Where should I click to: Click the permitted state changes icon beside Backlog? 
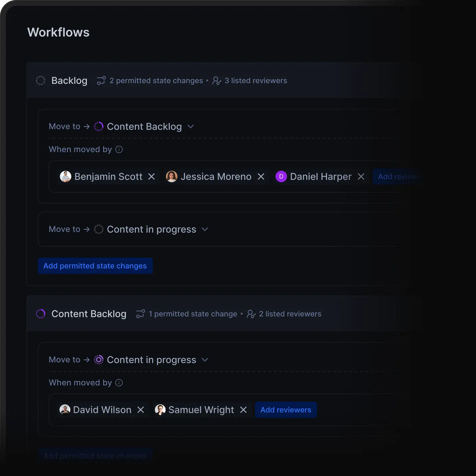(x=101, y=80)
